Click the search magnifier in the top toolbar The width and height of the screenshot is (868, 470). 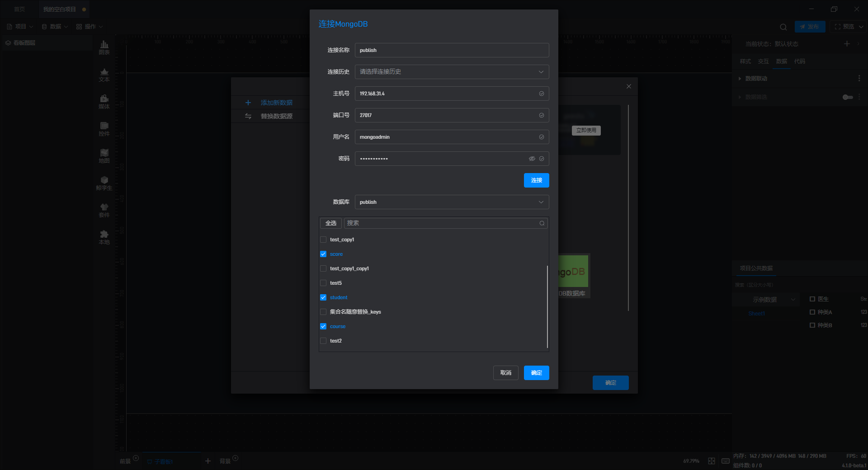coord(783,27)
